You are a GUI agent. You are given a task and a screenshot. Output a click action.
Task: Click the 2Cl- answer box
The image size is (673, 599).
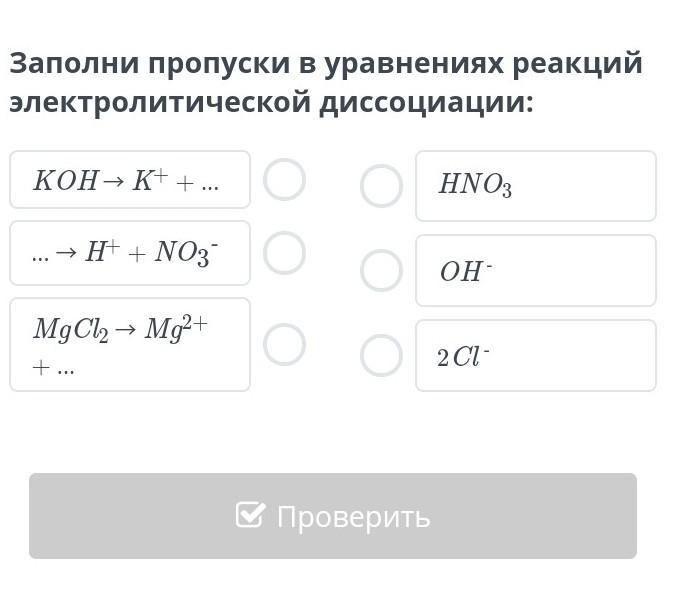pyautogui.click(x=536, y=355)
